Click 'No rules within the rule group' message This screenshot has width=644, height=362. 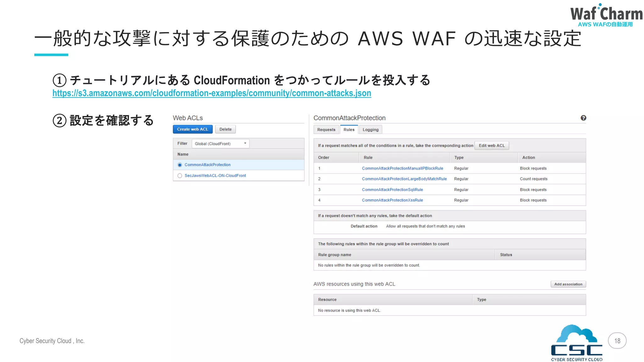369,265
